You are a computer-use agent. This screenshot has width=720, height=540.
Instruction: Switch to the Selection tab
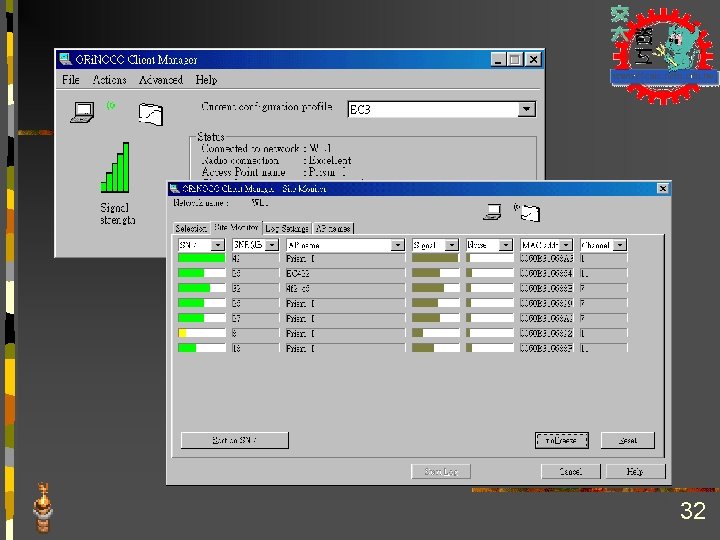pos(191,228)
